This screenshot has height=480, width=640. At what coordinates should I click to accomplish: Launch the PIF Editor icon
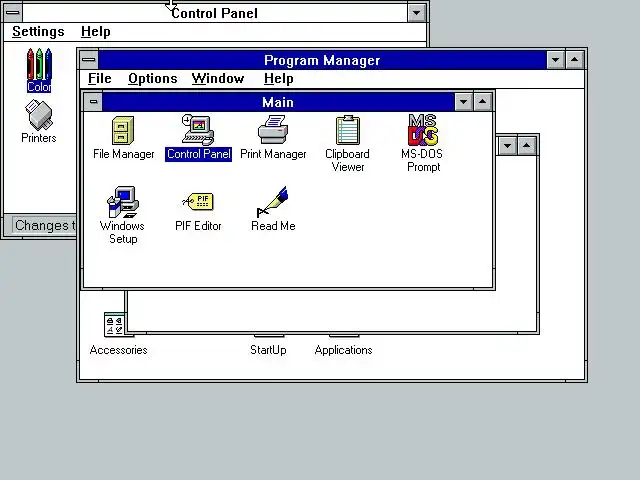198,202
